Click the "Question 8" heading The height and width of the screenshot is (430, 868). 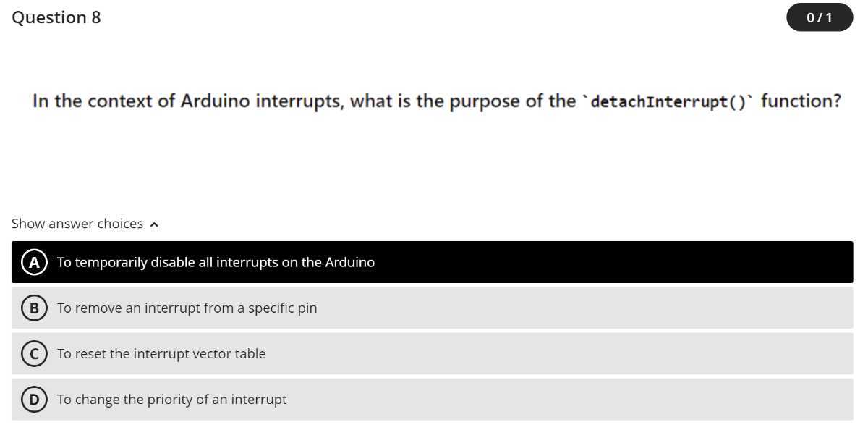tap(56, 17)
